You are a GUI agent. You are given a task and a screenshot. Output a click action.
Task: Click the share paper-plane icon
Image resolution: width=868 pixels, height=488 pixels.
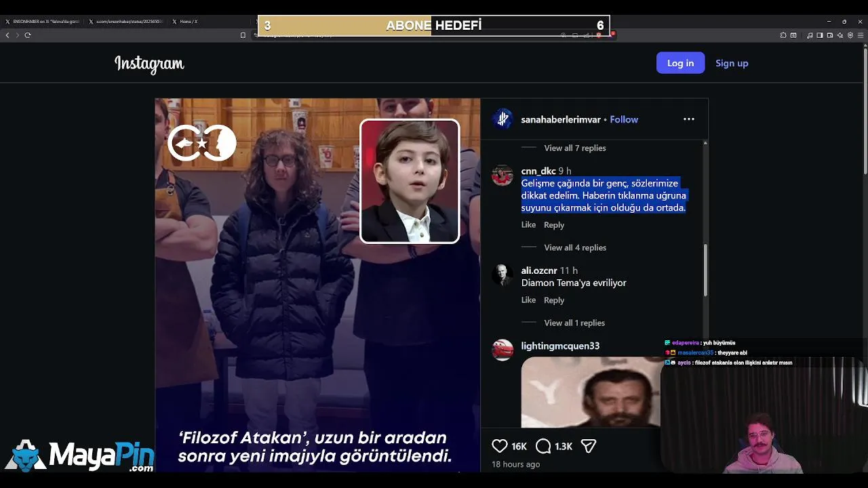point(589,446)
